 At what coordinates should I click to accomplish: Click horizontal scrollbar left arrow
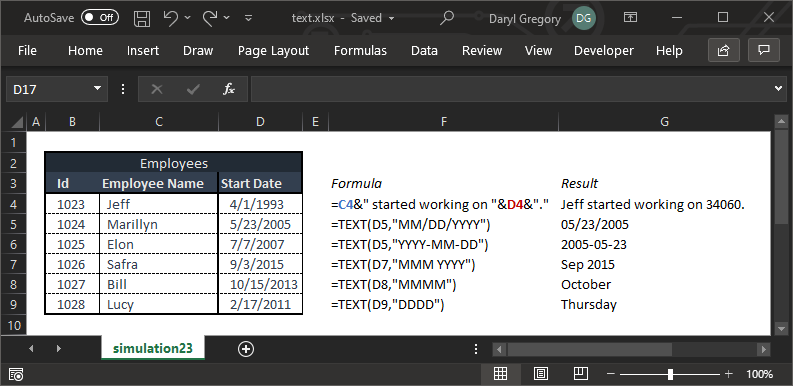pos(499,349)
